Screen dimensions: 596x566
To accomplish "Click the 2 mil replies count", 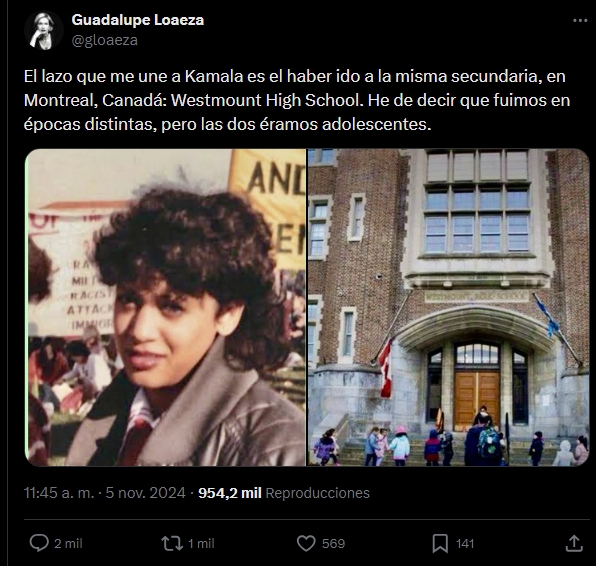I will coord(68,544).
